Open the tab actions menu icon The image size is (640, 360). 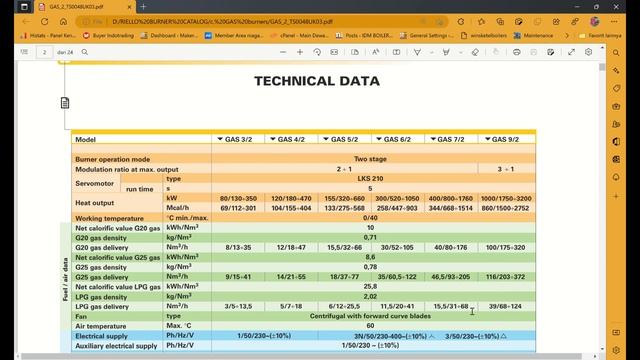click(24, 7)
